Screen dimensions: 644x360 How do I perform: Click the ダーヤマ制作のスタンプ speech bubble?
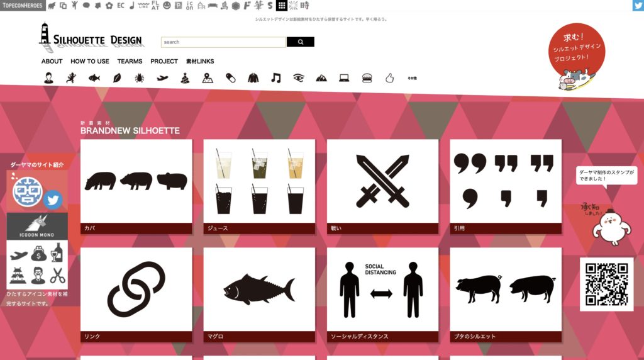[607, 176]
